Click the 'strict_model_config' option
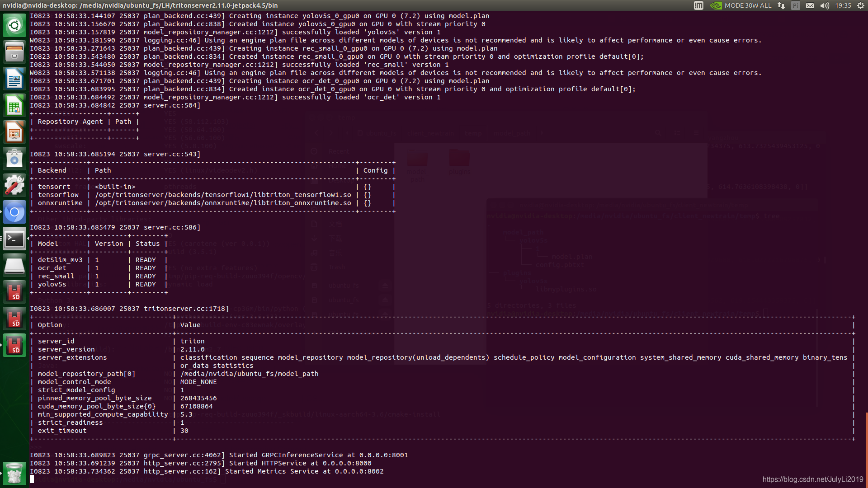868x488 pixels. coord(76,390)
